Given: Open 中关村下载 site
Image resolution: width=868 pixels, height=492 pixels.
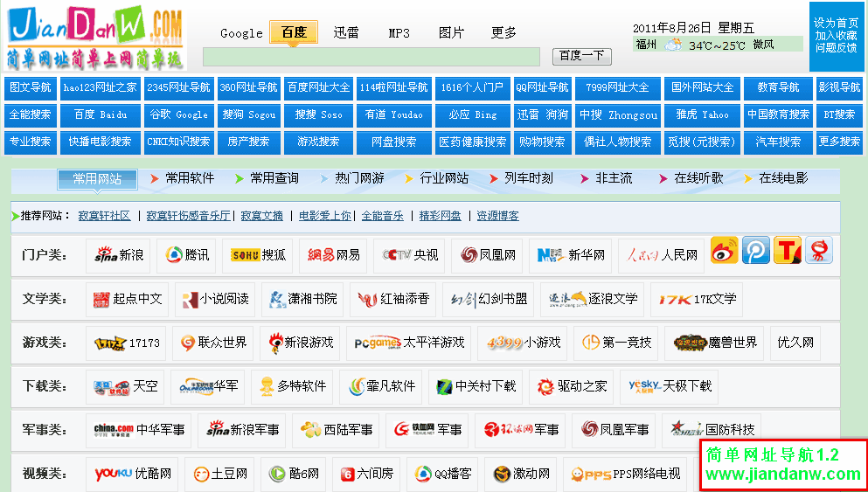Looking at the screenshot, I should tap(475, 386).
